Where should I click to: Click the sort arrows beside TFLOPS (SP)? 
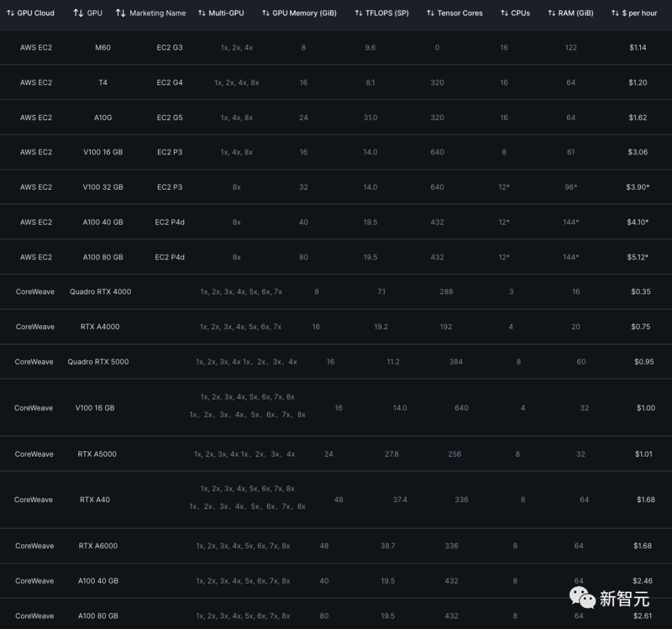coord(358,13)
